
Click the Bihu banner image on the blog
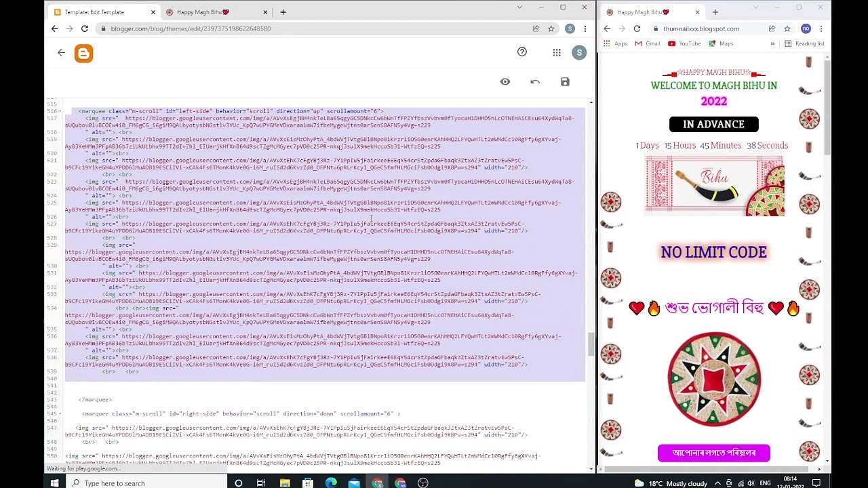click(x=714, y=186)
